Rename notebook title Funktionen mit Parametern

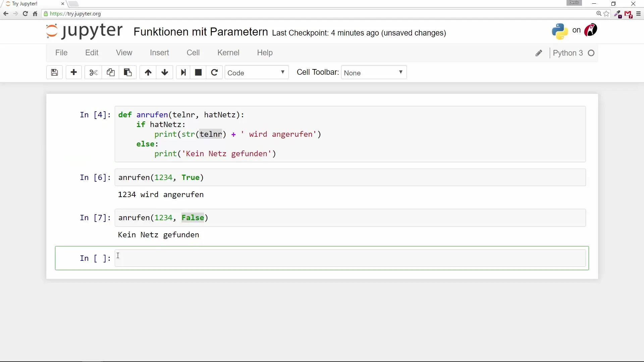click(x=201, y=32)
